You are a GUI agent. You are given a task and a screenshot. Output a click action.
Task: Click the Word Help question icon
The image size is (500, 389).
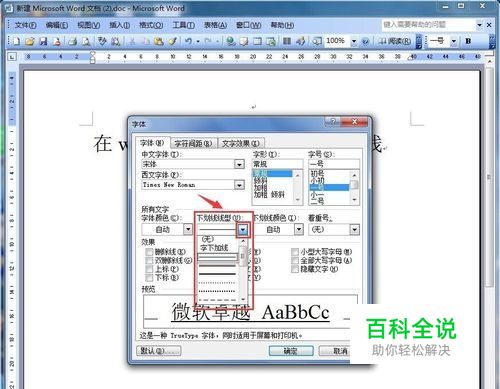click(x=365, y=42)
